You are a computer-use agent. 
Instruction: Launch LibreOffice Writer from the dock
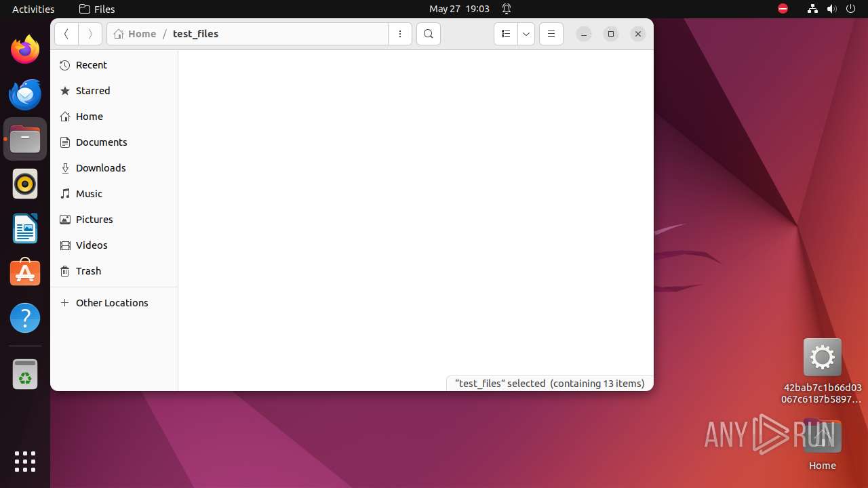pos(25,228)
